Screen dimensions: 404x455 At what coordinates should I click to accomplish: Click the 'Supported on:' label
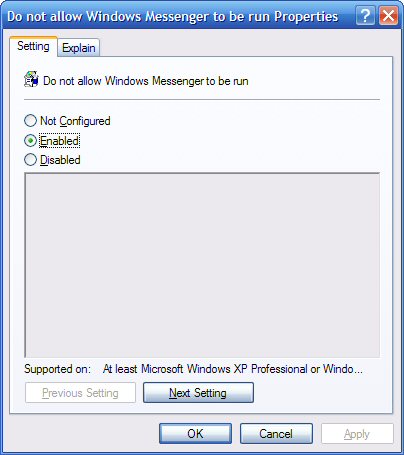[x=57, y=369]
